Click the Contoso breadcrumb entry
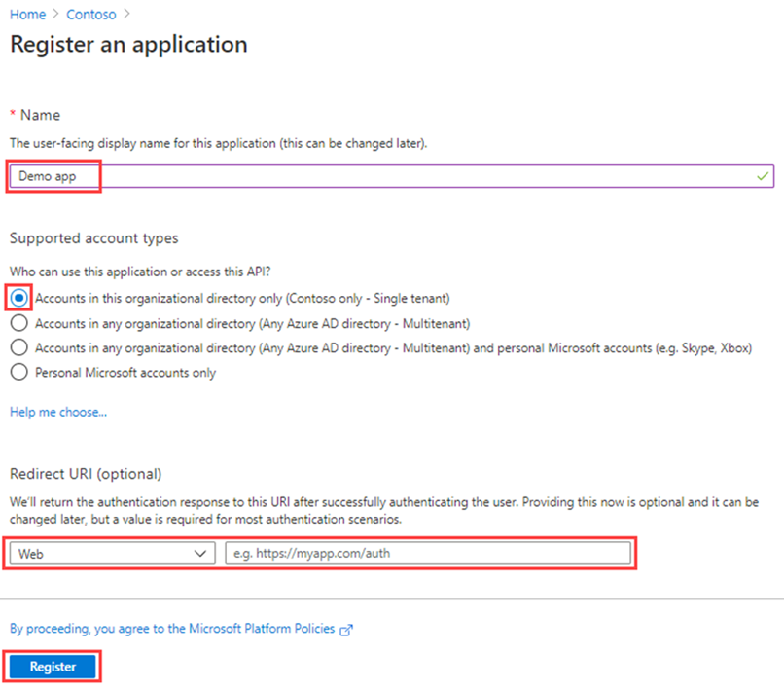This screenshot has height=689, width=784. coord(90,15)
